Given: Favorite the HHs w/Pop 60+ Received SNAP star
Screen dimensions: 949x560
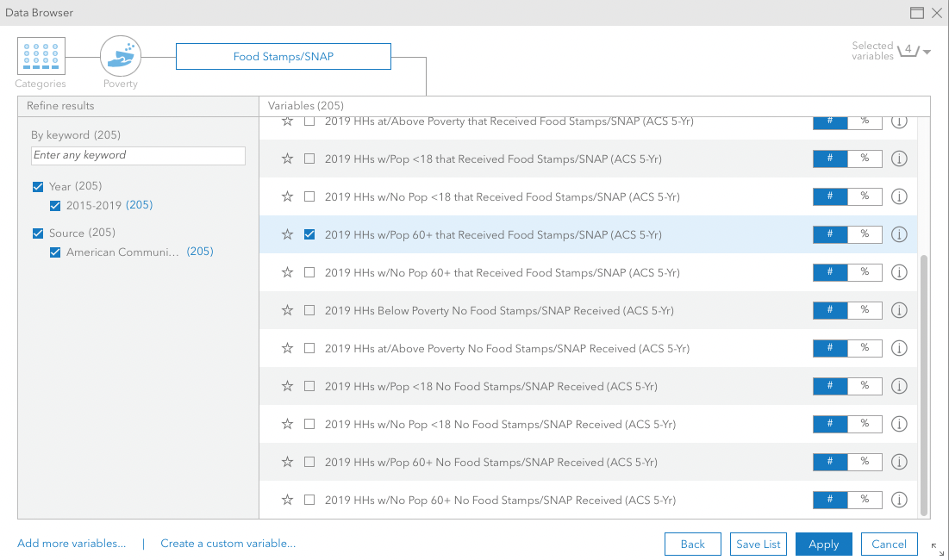Looking at the screenshot, I should point(288,234).
